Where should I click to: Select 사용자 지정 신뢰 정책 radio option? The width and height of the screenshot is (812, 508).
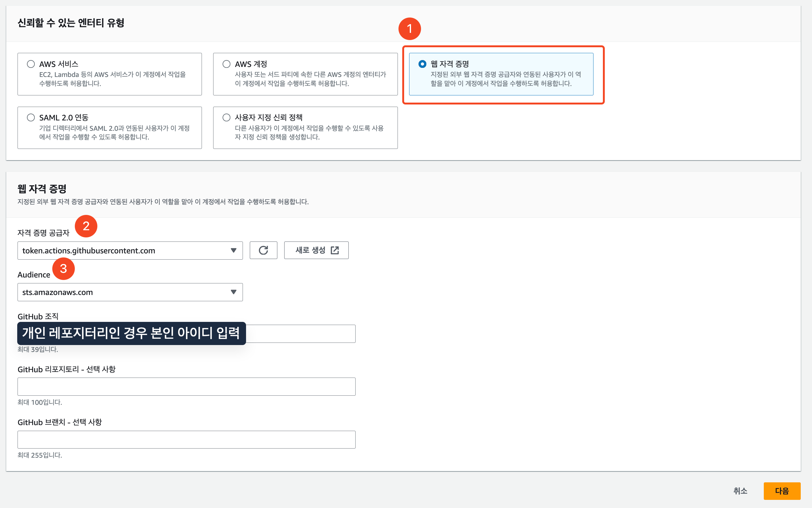[227, 117]
